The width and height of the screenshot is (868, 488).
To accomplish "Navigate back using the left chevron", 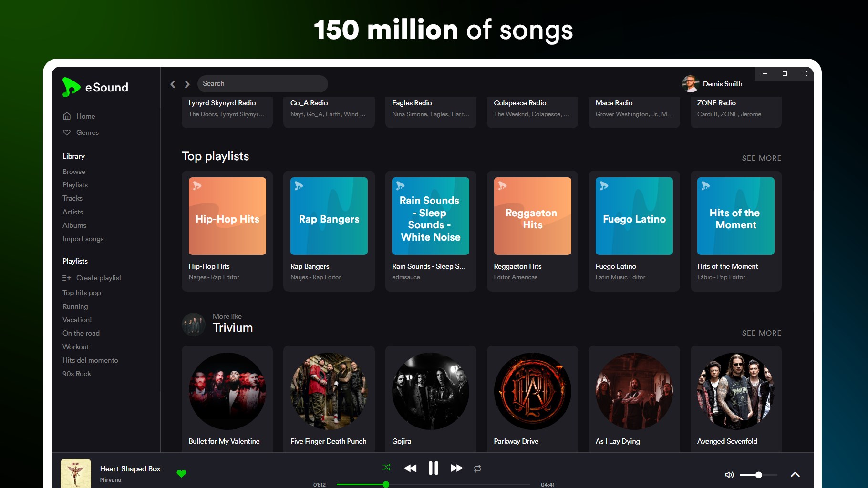I will coord(173,84).
